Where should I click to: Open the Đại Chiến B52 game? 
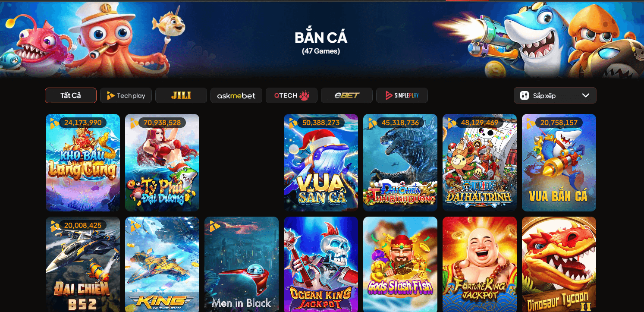pyautogui.click(x=83, y=264)
